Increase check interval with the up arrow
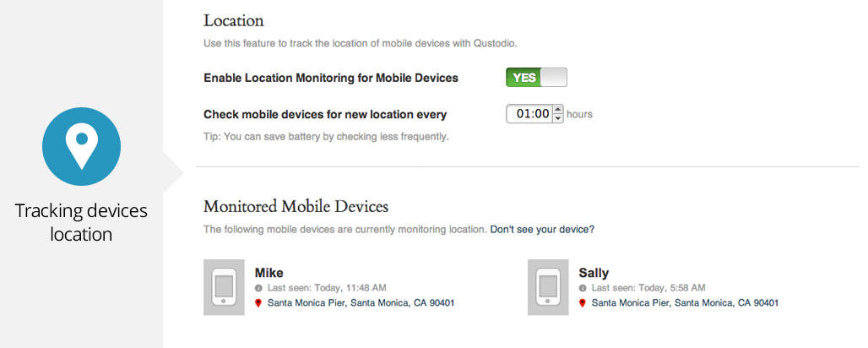This screenshot has height=348, width=868. pyautogui.click(x=557, y=109)
